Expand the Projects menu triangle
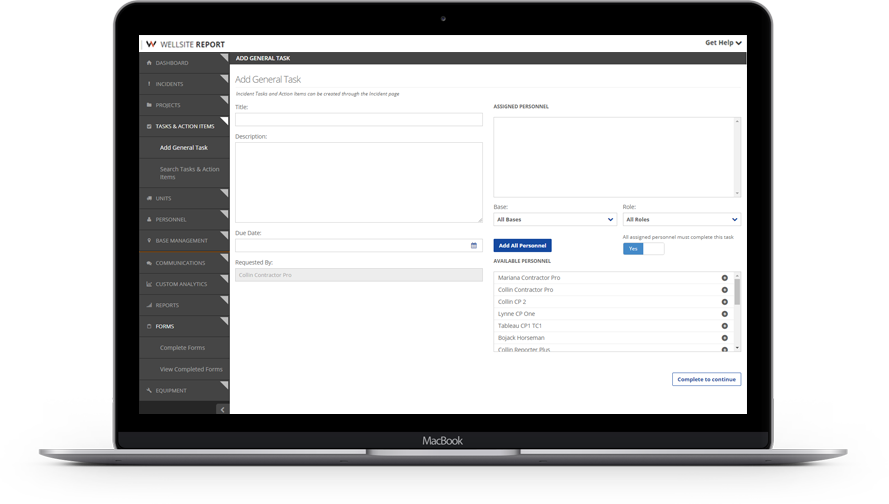The height and width of the screenshot is (504, 889). pos(225,99)
